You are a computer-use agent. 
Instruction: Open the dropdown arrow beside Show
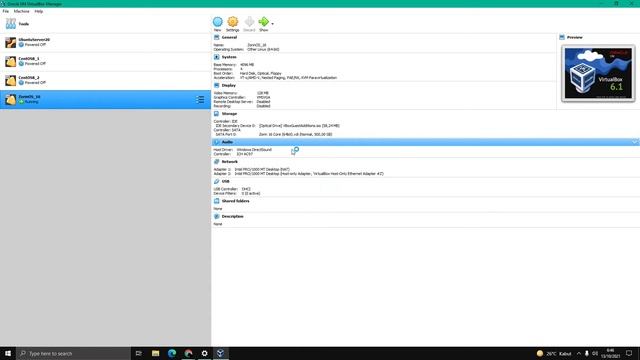point(273,24)
